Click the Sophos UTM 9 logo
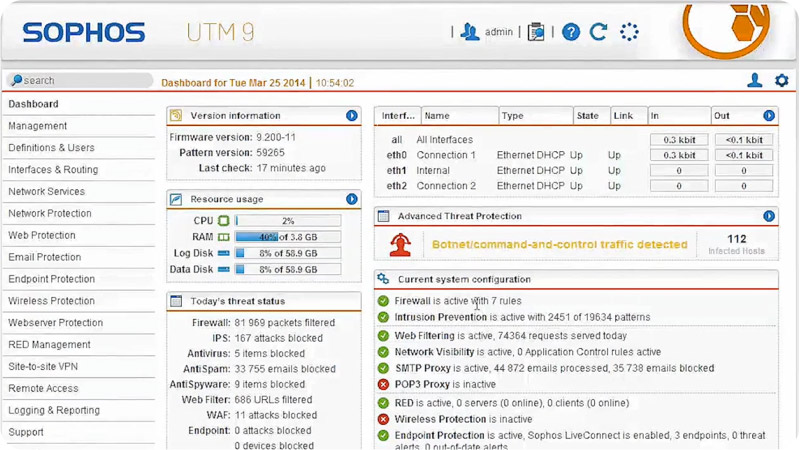The height and width of the screenshot is (450, 800). pyautogui.click(x=138, y=32)
